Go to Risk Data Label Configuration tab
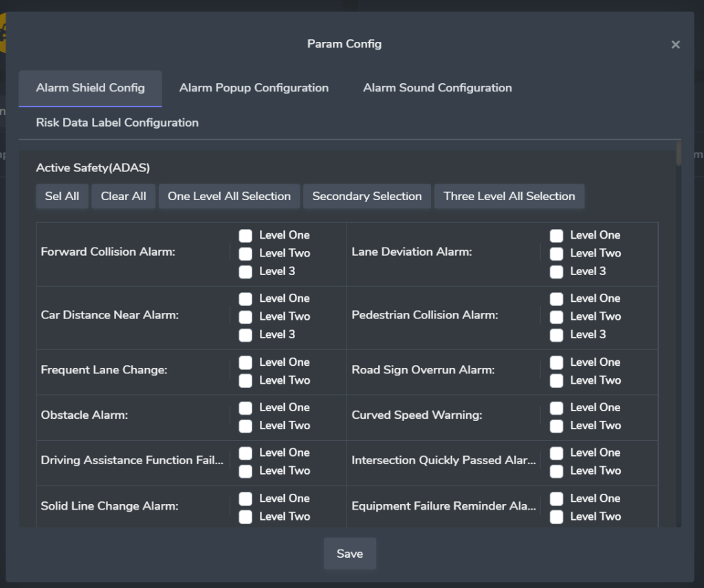Image resolution: width=704 pixels, height=588 pixels. point(118,123)
